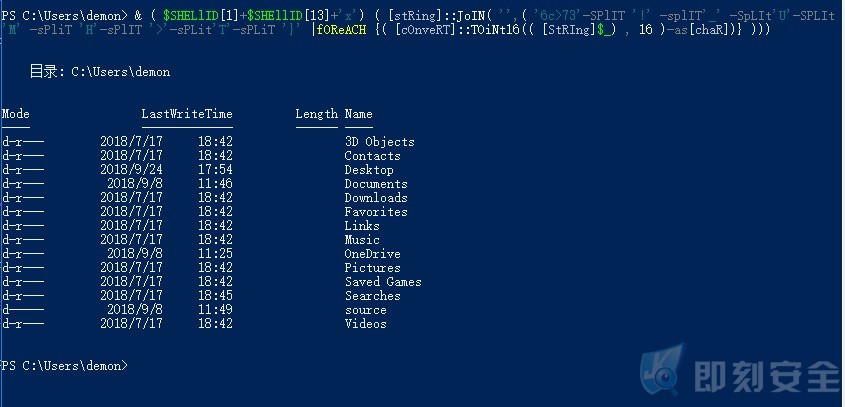This screenshot has height=407, width=845.
Task: Click the Mode column header
Action: click(16, 114)
